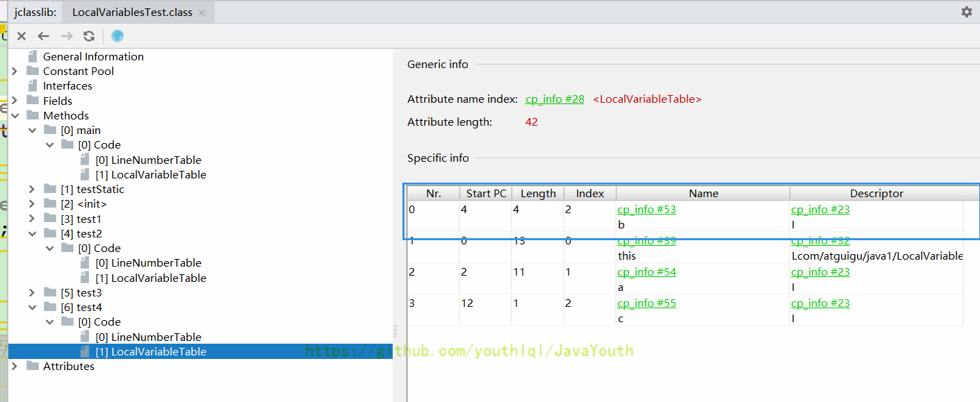The image size is (980, 402).
Task: Click the Nr. column header
Action: [x=433, y=194]
